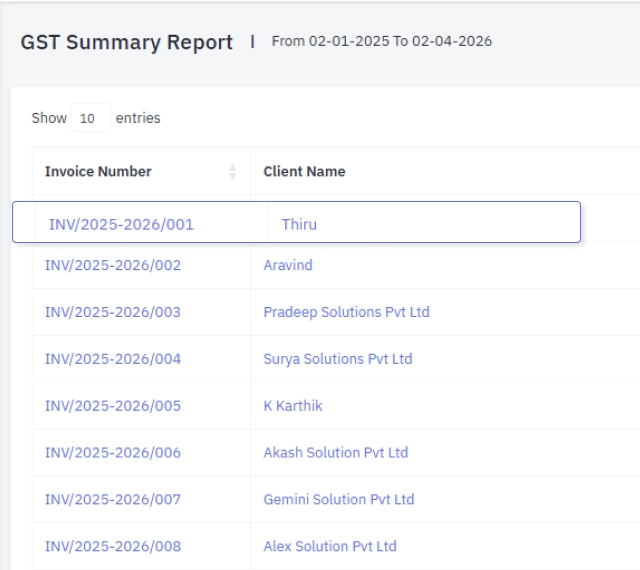Select Pradeep Solutions Pvt Ltd client
The height and width of the screenshot is (570, 640).
[x=346, y=312]
